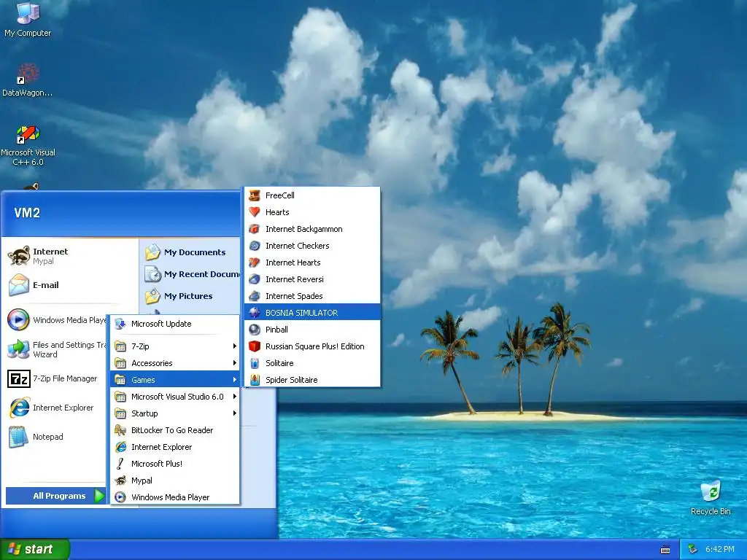Click the 6:42 PM clock
Viewport: 747px width, 560px height.
[720, 550]
